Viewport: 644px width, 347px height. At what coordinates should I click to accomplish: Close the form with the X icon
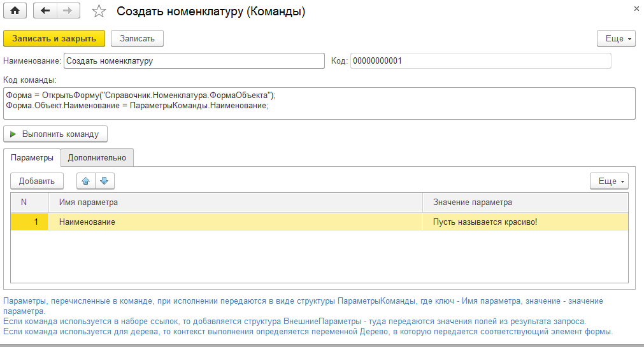[636, 8]
